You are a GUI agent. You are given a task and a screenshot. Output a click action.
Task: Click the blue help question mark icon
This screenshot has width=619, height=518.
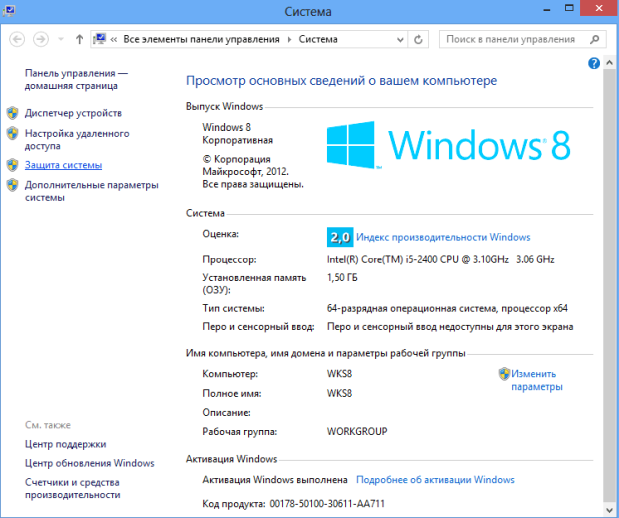click(594, 63)
